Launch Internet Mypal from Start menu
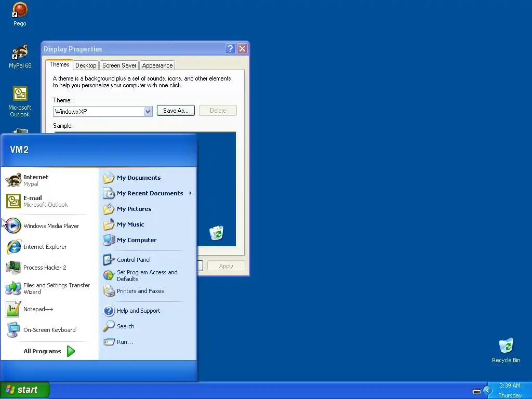 point(50,180)
